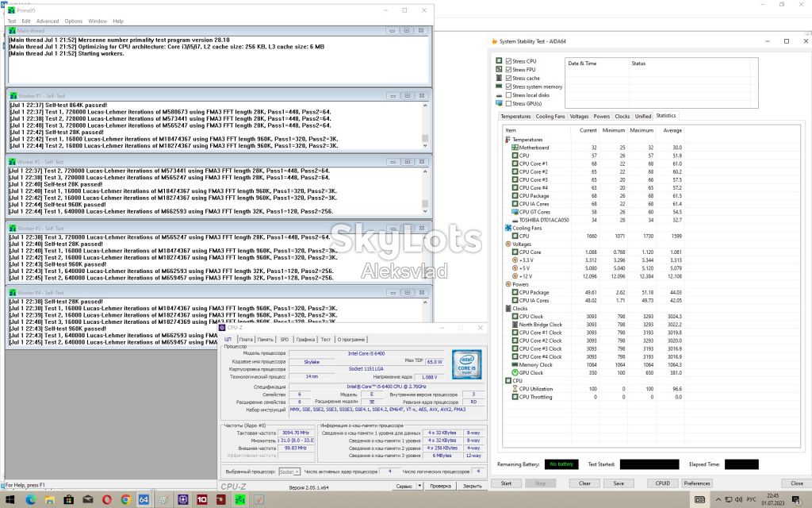This screenshot has height=508, width=812.
Task: Click the Start button in AIDA64
Action: (506, 483)
